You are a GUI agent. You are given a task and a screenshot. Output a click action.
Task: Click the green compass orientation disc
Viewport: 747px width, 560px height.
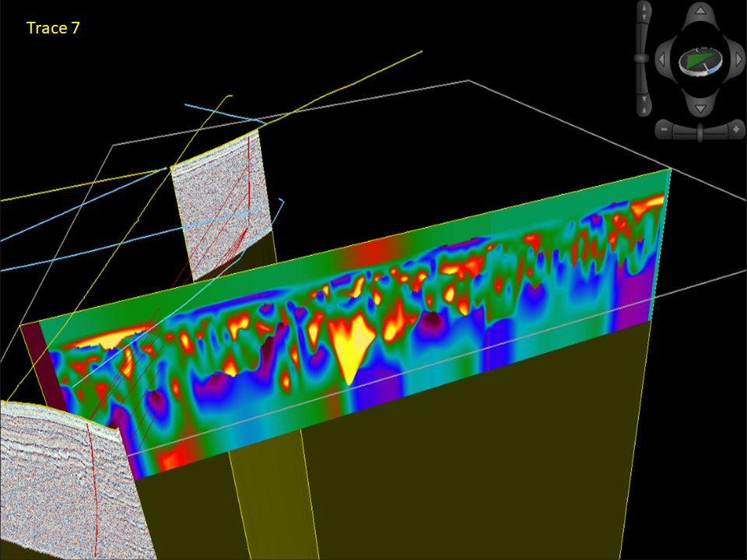(700, 61)
